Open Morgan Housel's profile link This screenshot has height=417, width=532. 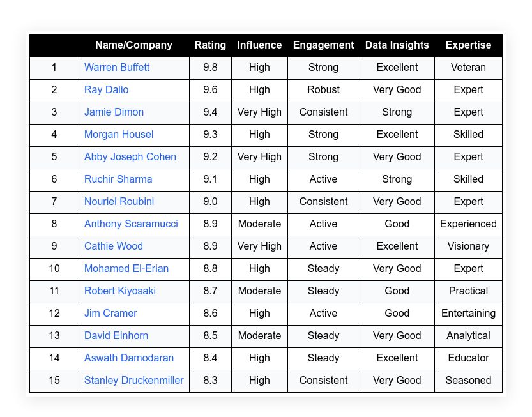point(119,134)
